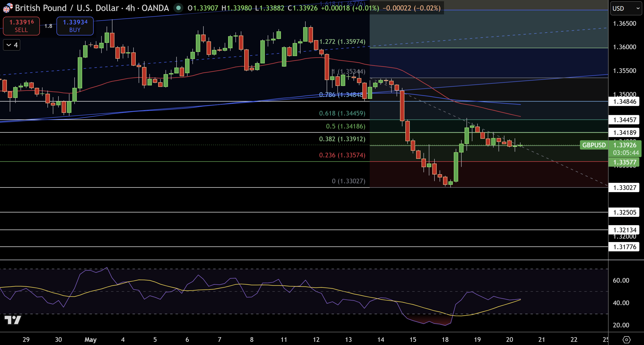
Task: Select Fibonacci 0.5 (1.34186) level label
Action: 345,126
